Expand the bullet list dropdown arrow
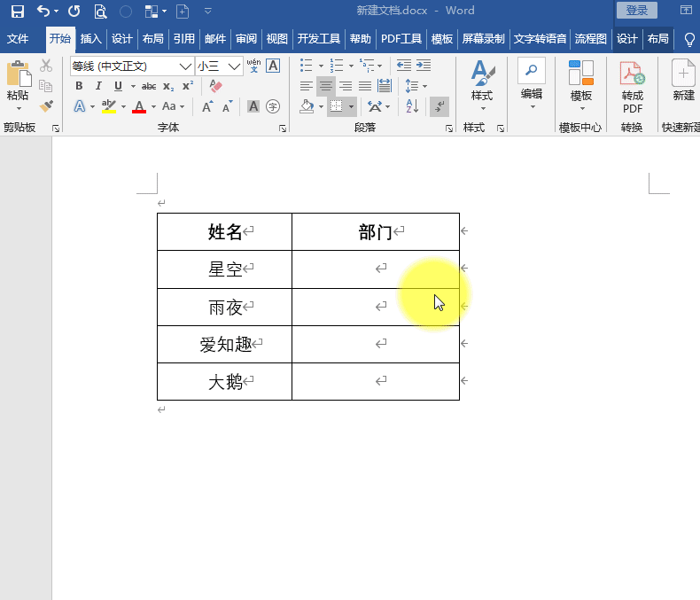This screenshot has height=600, width=700. (321, 66)
